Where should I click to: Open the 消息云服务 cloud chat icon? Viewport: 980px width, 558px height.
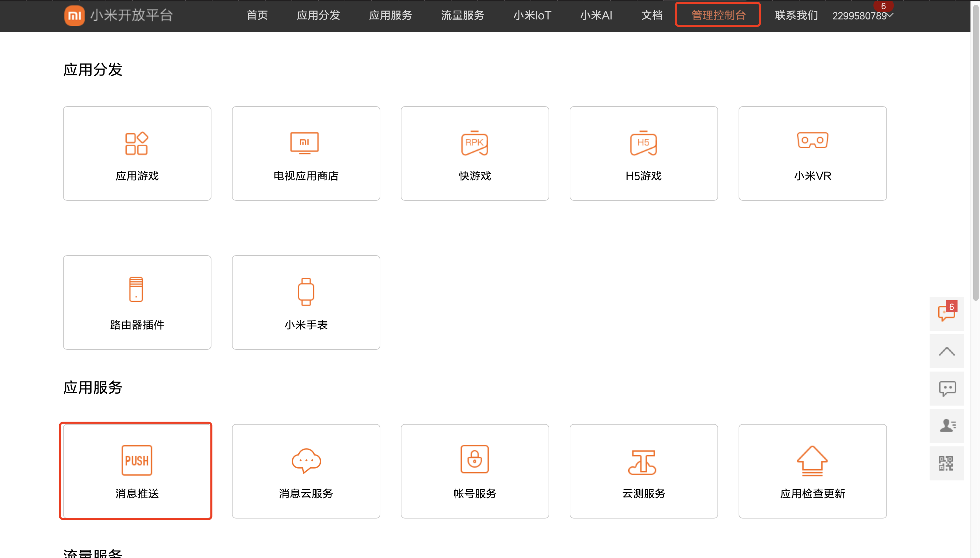(306, 461)
